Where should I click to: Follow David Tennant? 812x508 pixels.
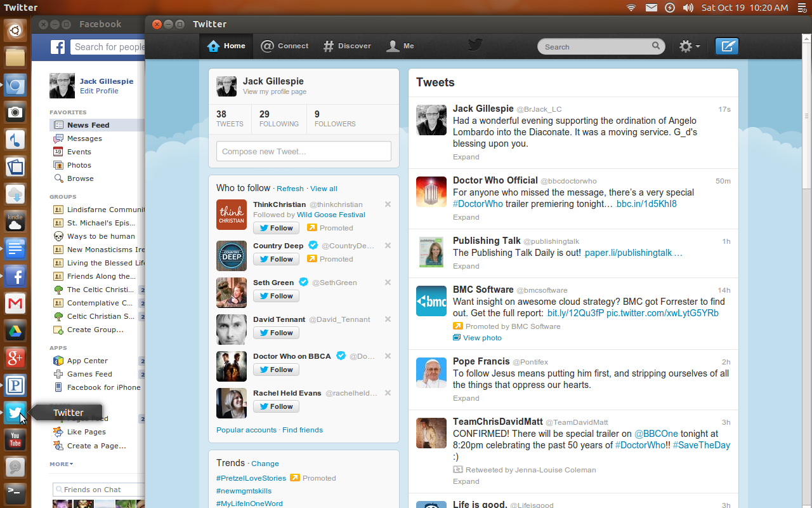276,333
